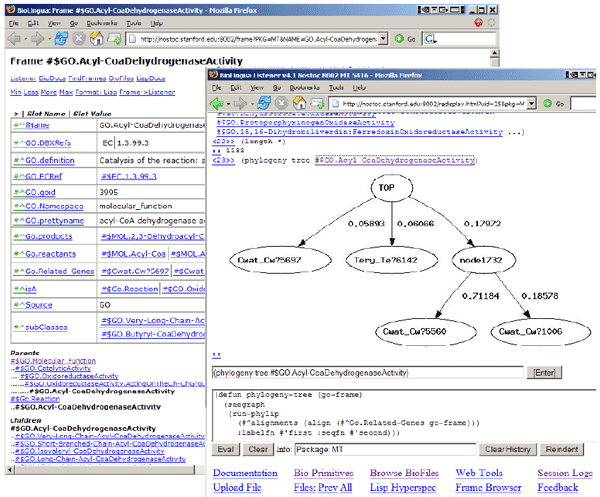Click green Go icon in Listener window
Screen dimensions: 600x497
[548, 103]
